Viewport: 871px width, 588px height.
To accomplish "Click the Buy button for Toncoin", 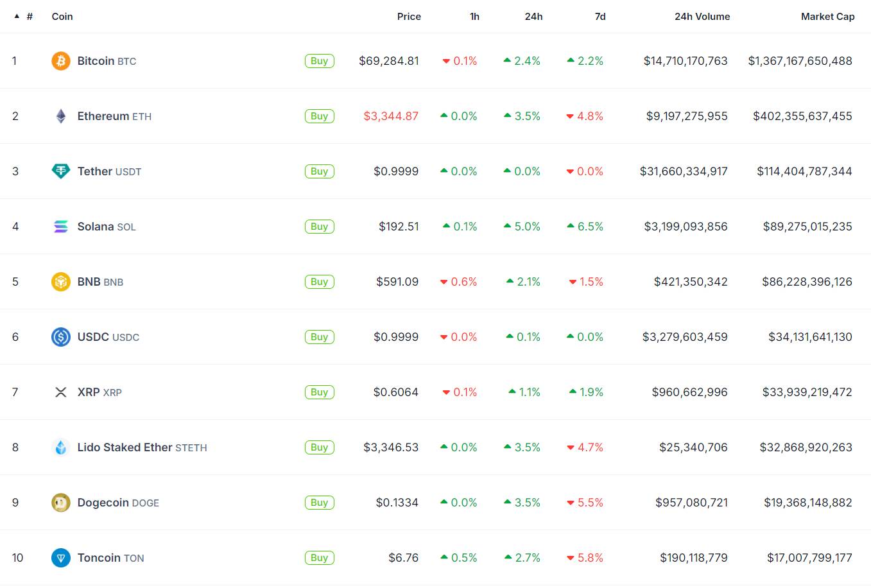I will pyautogui.click(x=320, y=558).
